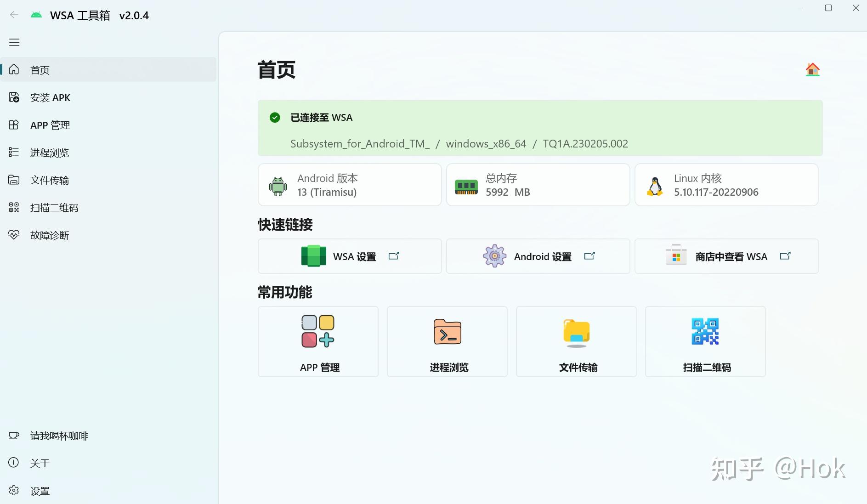Open the 扫描二维码 QR code card
The height and width of the screenshot is (504, 867).
coord(705,341)
